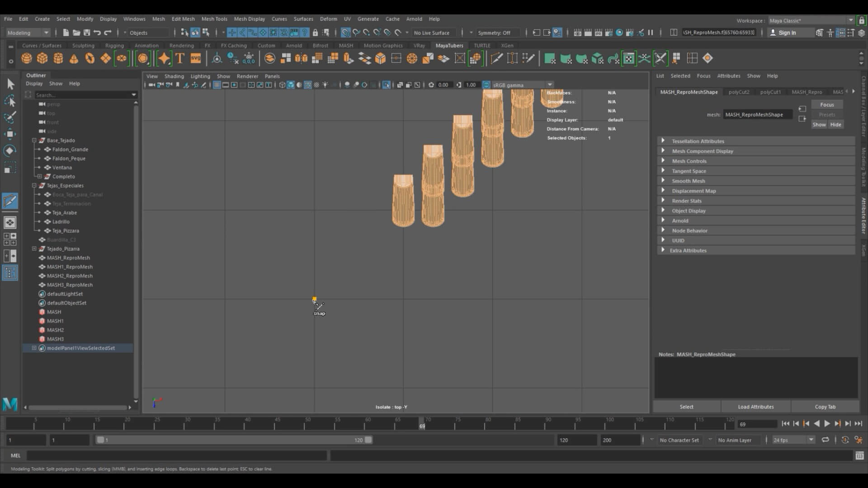Toggle the Isolate Select viewport button

coord(387,85)
